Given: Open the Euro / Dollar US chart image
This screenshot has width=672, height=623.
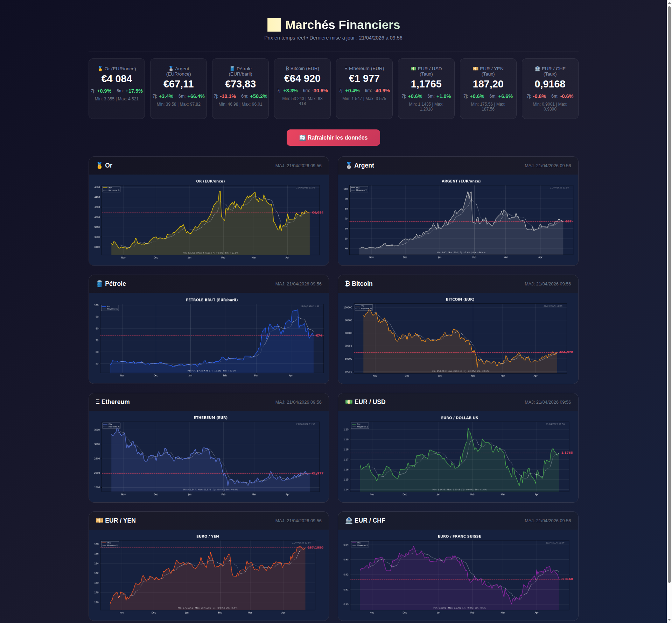Looking at the screenshot, I should click(458, 456).
